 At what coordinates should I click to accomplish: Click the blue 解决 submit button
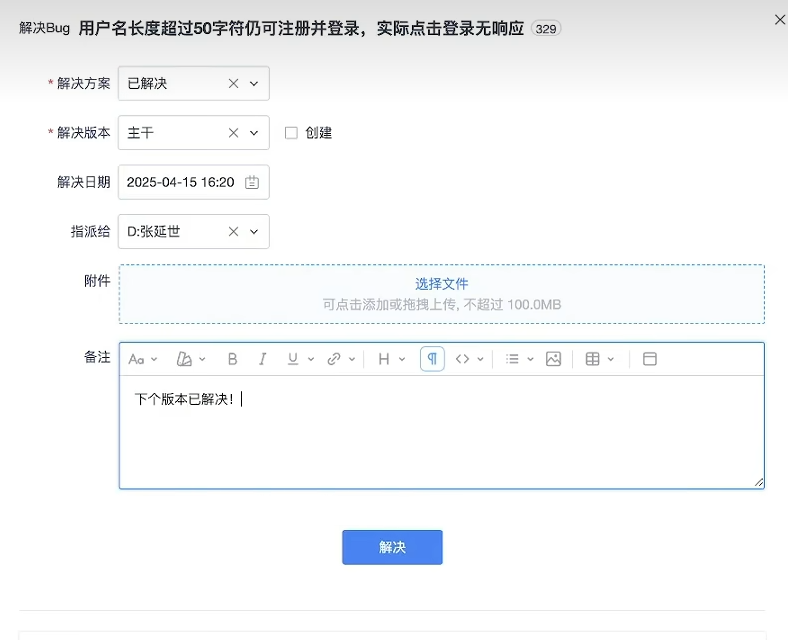tap(392, 547)
